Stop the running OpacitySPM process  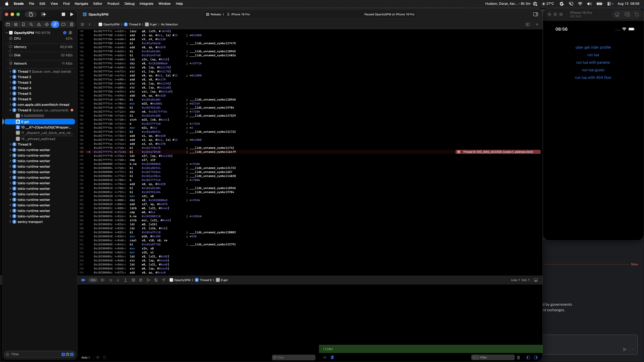63,14
